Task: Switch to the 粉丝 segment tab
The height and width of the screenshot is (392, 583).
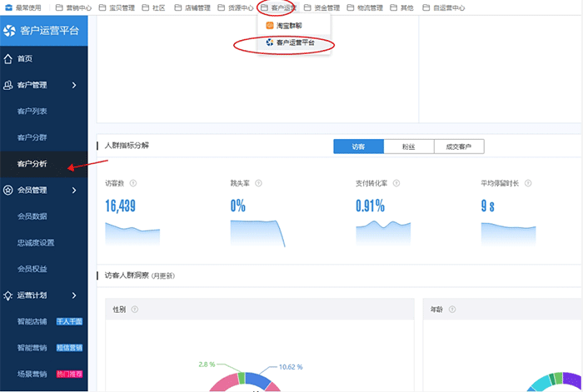Action: point(408,146)
